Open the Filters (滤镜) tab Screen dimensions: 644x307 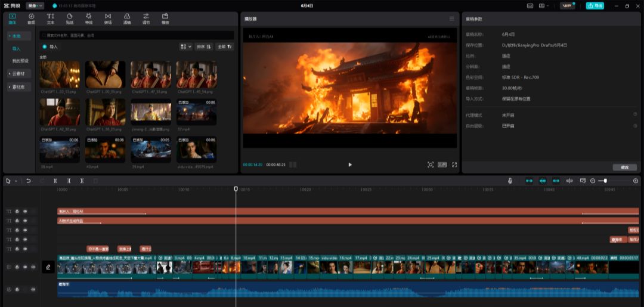tap(127, 18)
